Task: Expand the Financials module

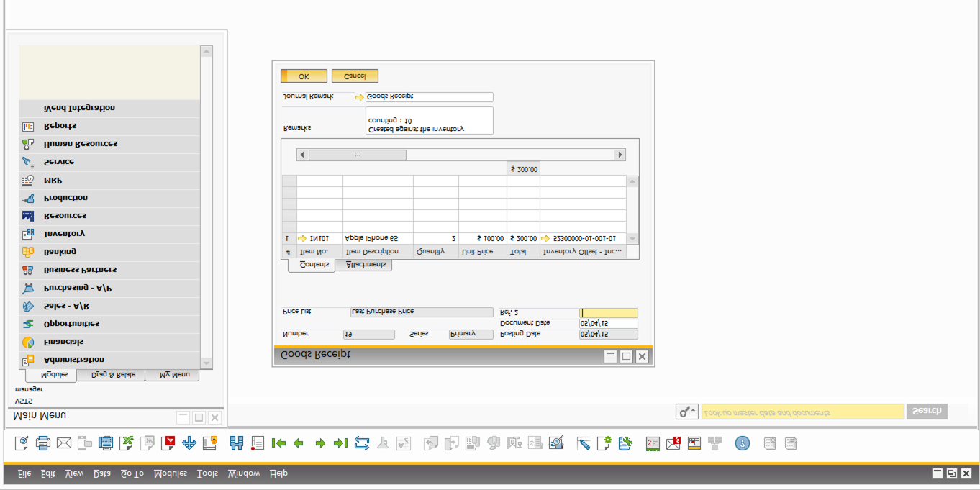Action: [x=109, y=342]
